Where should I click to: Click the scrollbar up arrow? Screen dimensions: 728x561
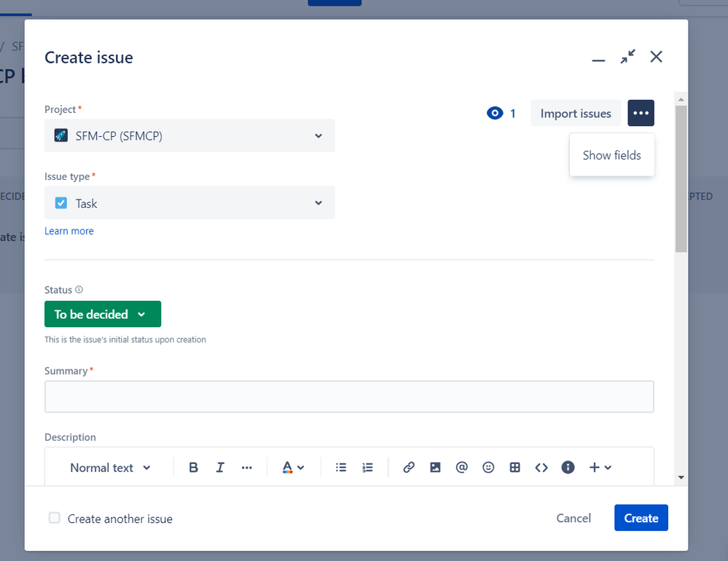click(x=681, y=99)
